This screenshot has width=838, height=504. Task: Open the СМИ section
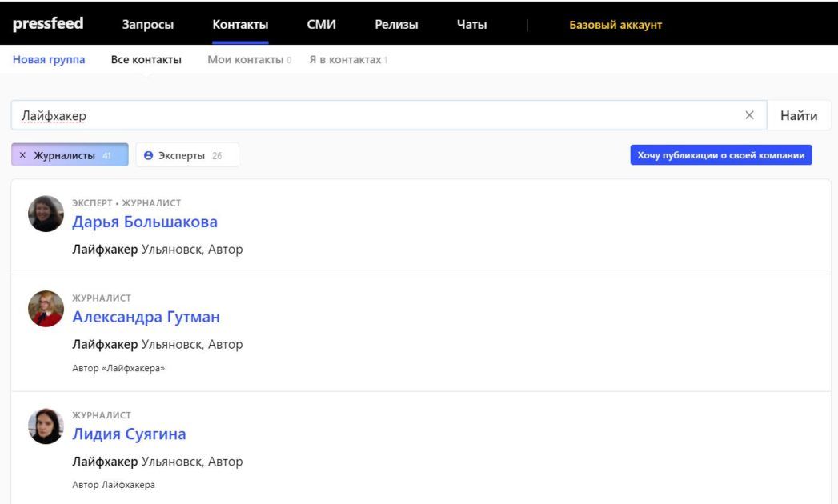click(x=321, y=25)
